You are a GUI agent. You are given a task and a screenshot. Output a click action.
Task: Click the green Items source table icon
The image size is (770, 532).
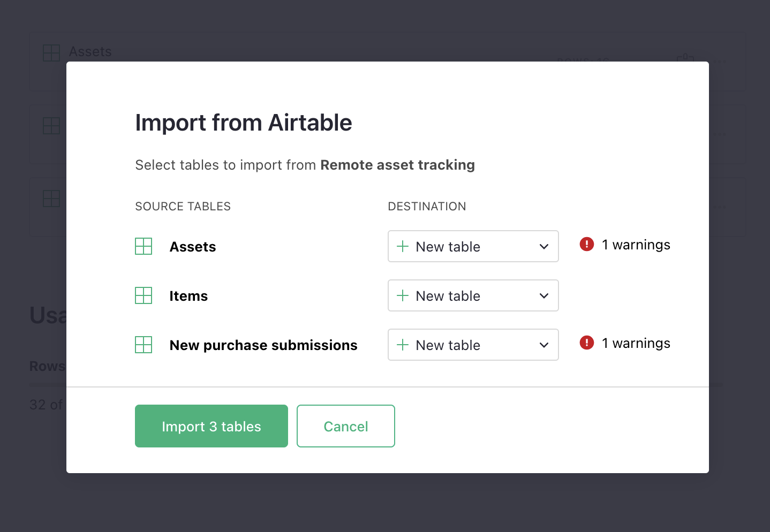coord(144,295)
